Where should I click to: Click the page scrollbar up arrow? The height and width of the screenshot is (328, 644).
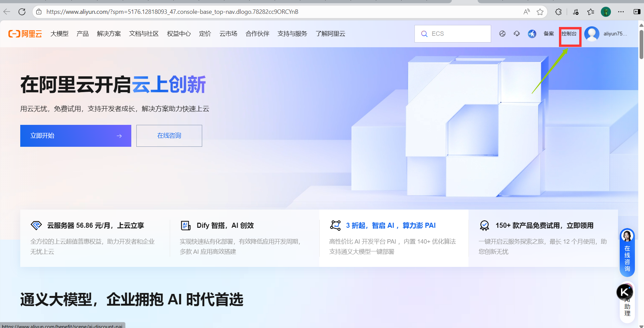point(641,25)
